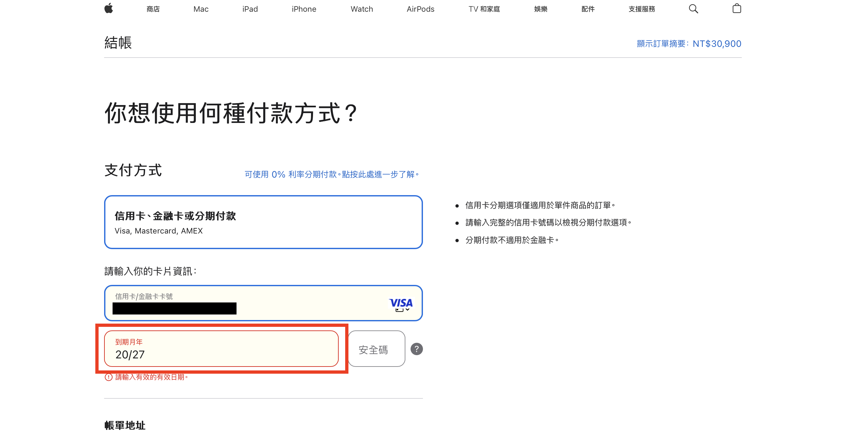Click the 信用卡/金融卡卡號 card number field

pyautogui.click(x=263, y=303)
